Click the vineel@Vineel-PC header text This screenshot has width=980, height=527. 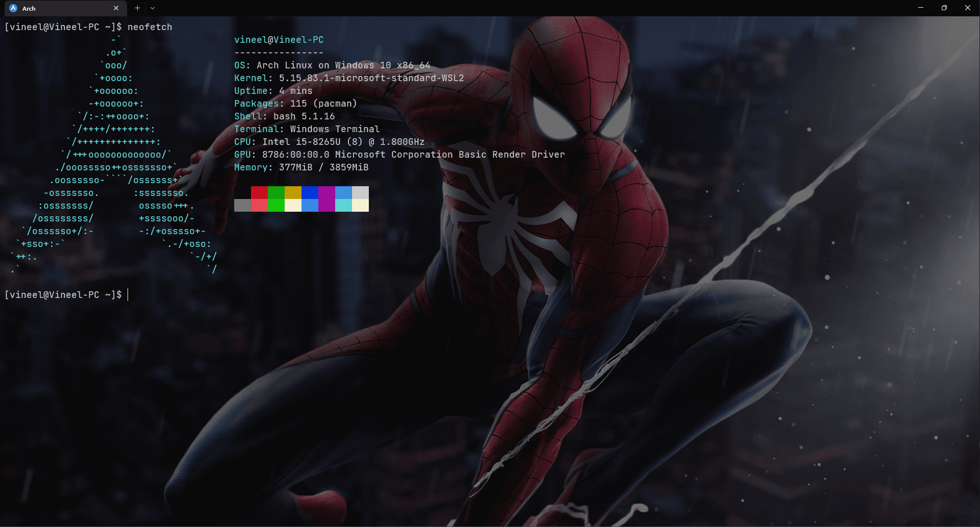279,40
